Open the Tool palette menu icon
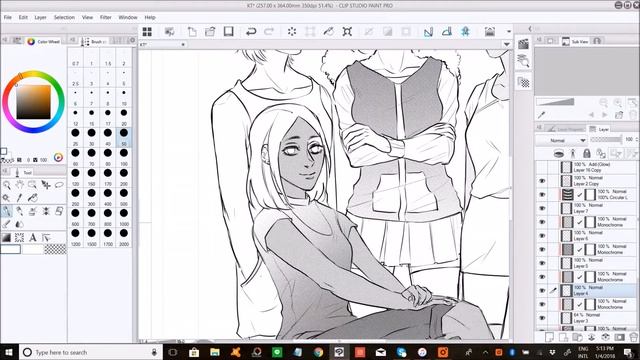640x360 pixels. 5,171
